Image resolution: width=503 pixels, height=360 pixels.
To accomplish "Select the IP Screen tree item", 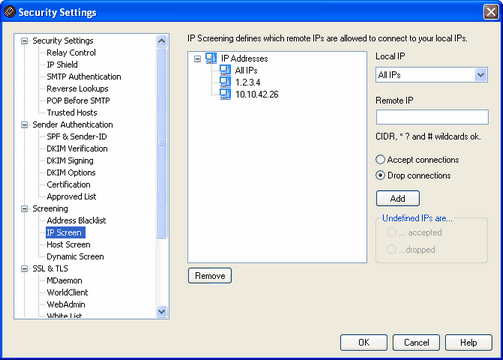I will pyautogui.click(x=65, y=233).
